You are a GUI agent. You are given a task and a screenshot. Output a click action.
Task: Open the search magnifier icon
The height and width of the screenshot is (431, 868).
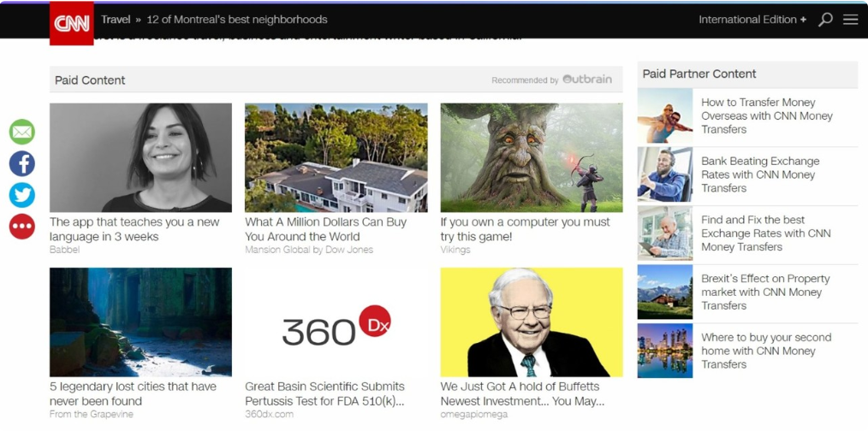pos(825,20)
